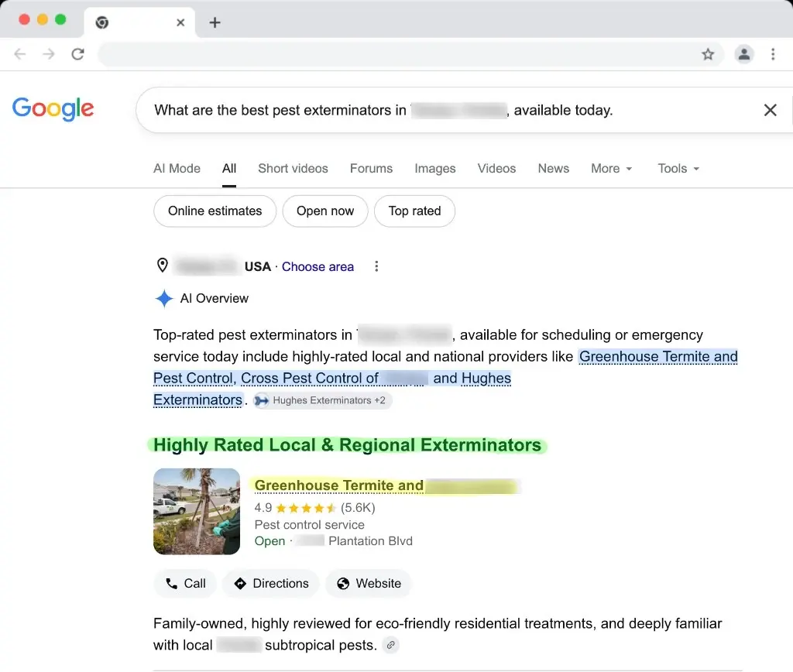The width and height of the screenshot is (793, 672).
Task: Select the All results tab
Action: [x=229, y=168]
